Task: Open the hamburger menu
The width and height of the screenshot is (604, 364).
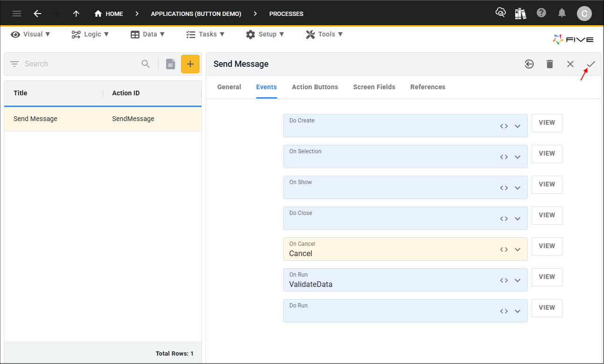Action: click(x=17, y=14)
